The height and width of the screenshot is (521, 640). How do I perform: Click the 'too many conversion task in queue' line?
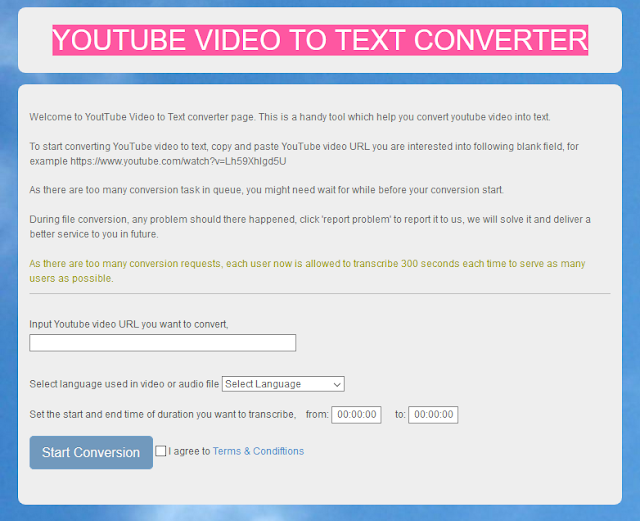pyautogui.click(x=267, y=190)
